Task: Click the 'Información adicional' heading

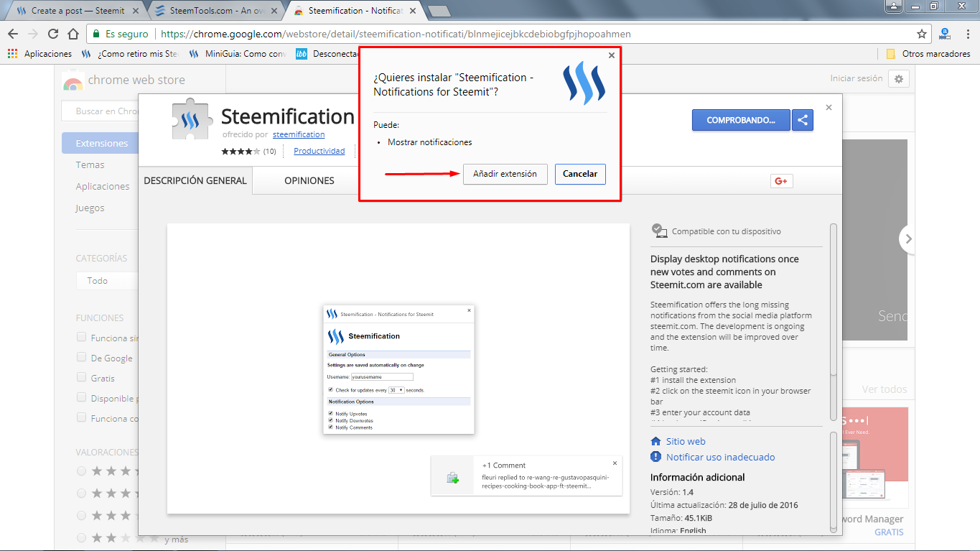Action: [698, 477]
